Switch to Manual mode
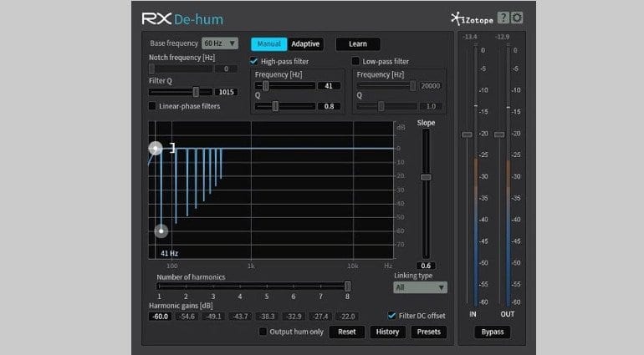 pos(268,44)
